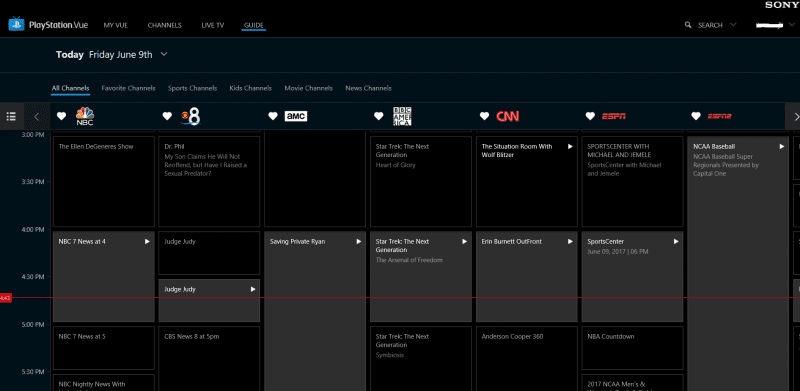Open CBS News 8 at 5pm listing
Viewport: 800px width, 391px height.
(x=209, y=359)
